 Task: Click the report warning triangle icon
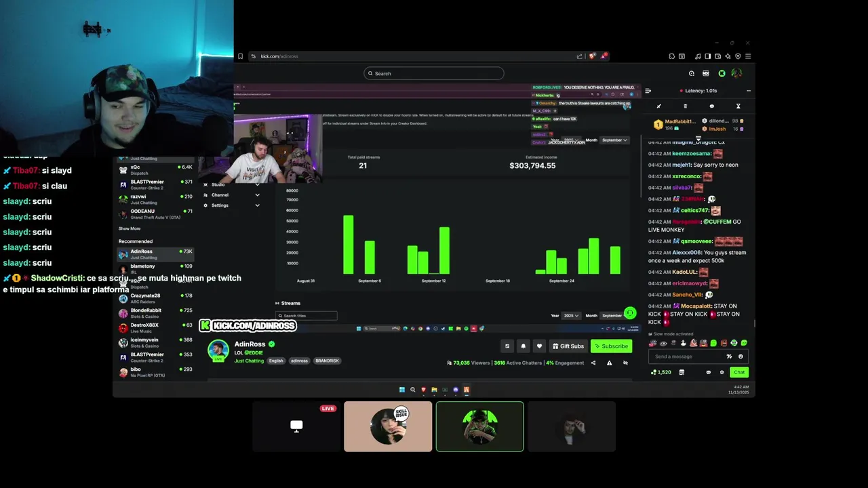tap(609, 363)
